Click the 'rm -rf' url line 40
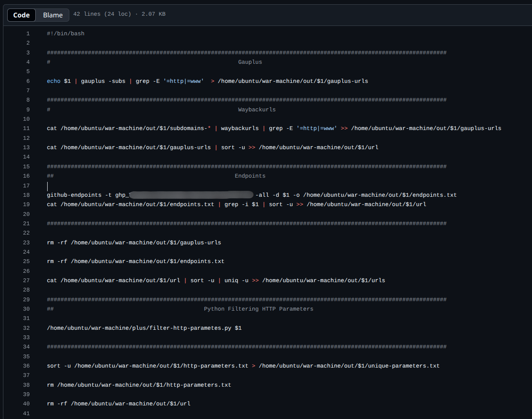This screenshot has width=532, height=419. [119, 404]
